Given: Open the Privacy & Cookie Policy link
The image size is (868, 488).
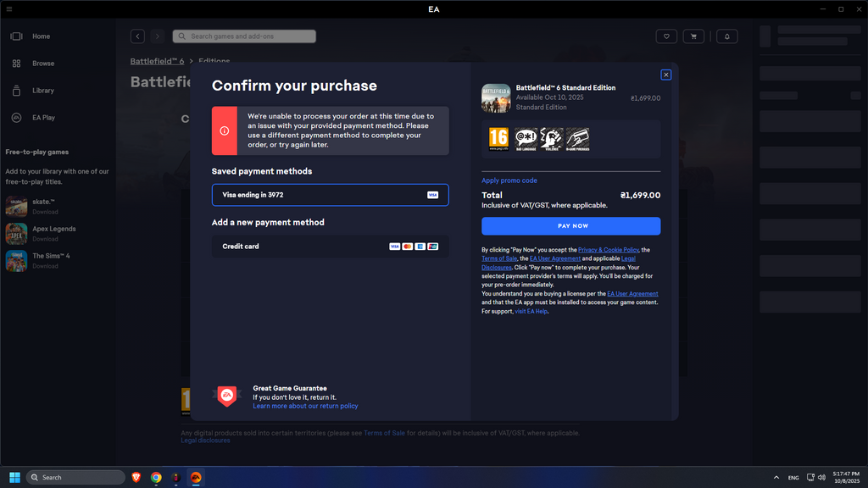Looking at the screenshot, I should [609, 250].
